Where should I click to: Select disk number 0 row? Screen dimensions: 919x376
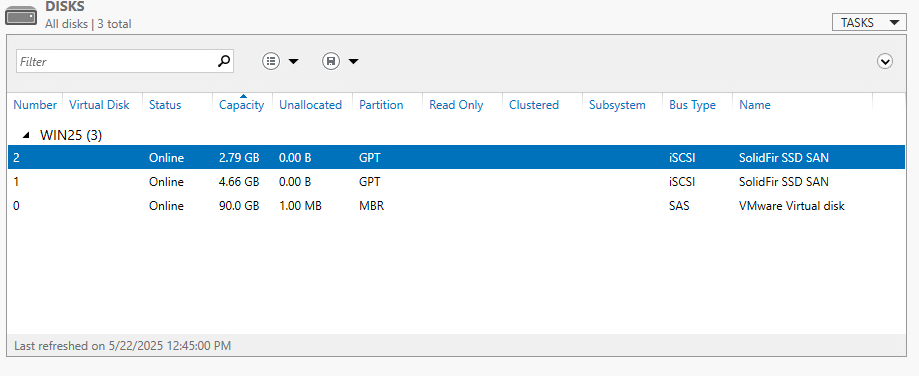tap(457, 206)
